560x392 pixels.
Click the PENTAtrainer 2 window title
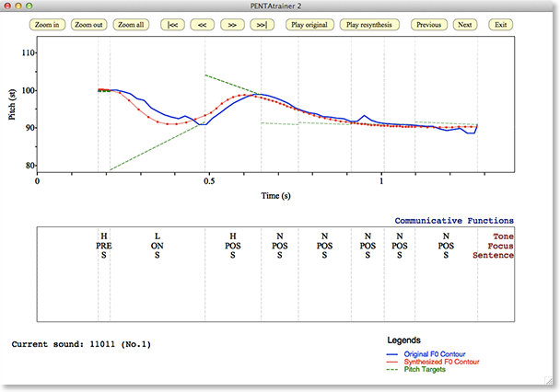(275, 6)
